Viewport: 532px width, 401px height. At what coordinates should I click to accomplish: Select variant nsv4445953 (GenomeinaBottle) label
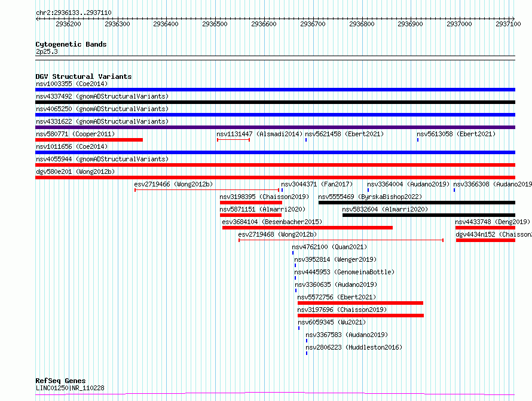pyautogui.click(x=344, y=272)
